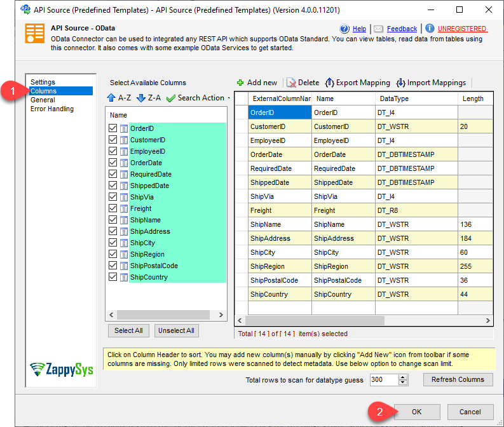Open the Feedback link
The height and width of the screenshot is (427, 504).
tap(402, 29)
